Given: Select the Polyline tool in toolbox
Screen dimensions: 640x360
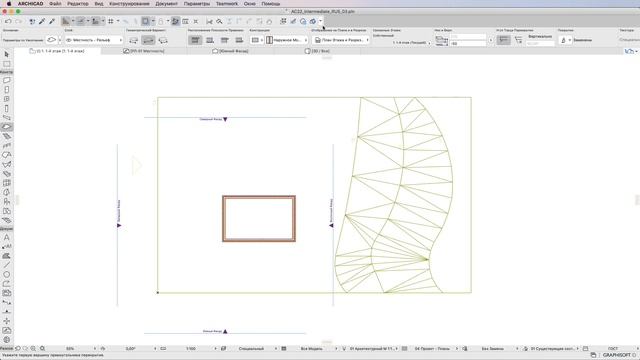Looking at the screenshot, I should [x=7, y=284].
